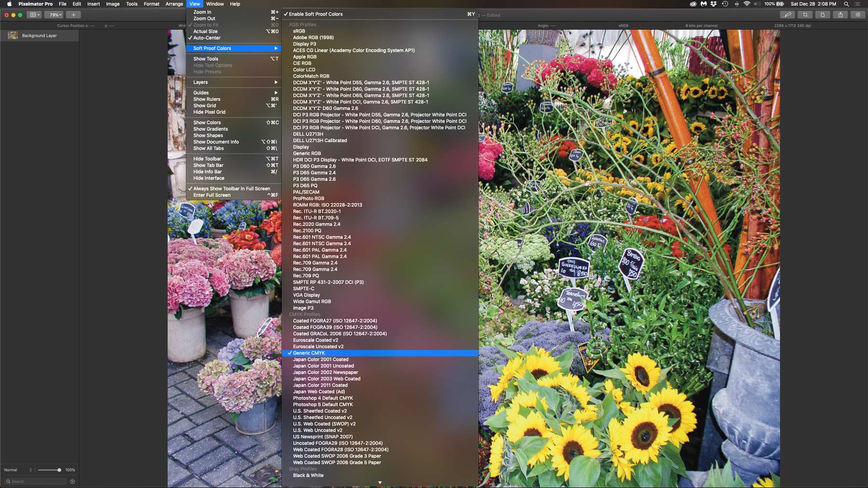Click Enter Full Screen menu item
Viewport: 868px width, 488px height.
coord(233,195)
